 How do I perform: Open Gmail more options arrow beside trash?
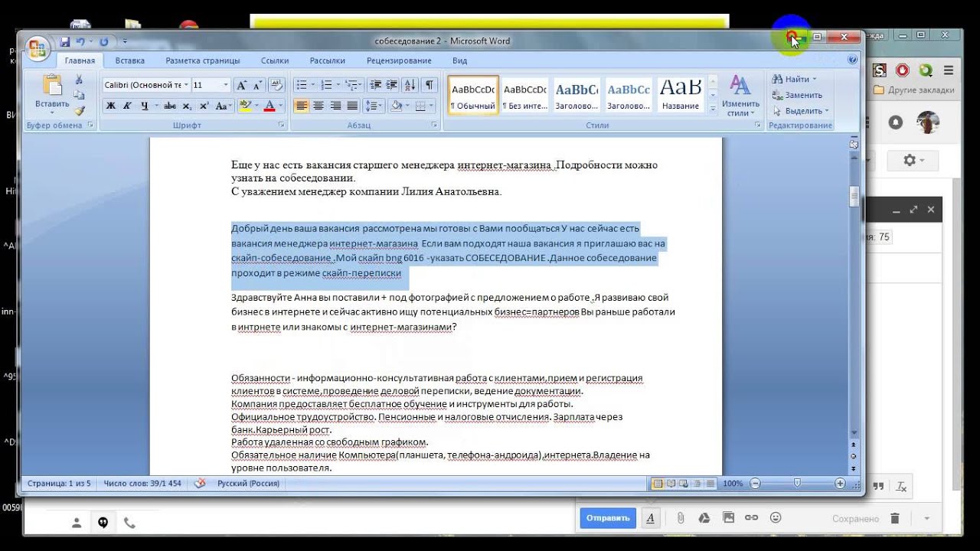point(927,518)
